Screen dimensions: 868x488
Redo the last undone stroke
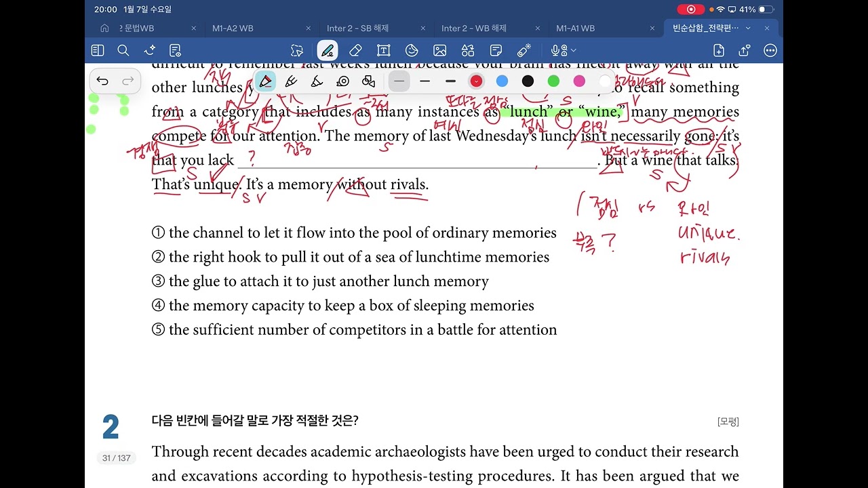pos(127,81)
